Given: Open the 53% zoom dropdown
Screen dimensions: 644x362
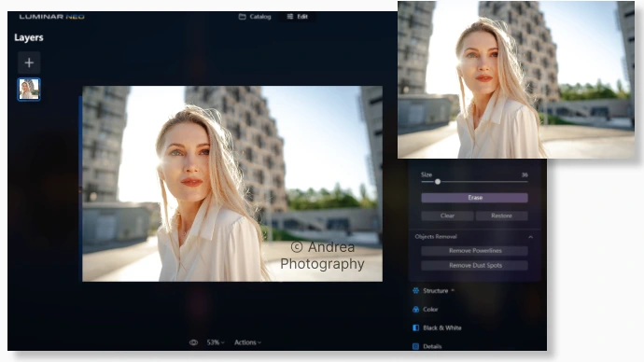Looking at the screenshot, I should pyautogui.click(x=216, y=342).
